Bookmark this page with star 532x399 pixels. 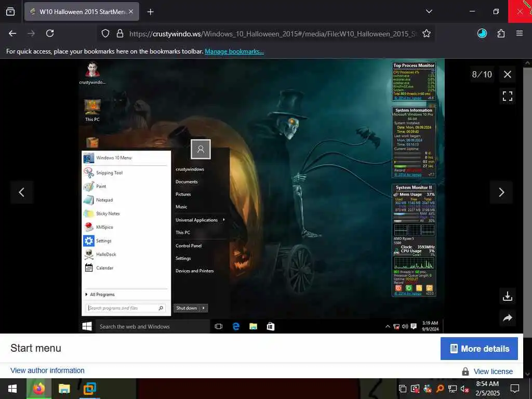[427, 33]
